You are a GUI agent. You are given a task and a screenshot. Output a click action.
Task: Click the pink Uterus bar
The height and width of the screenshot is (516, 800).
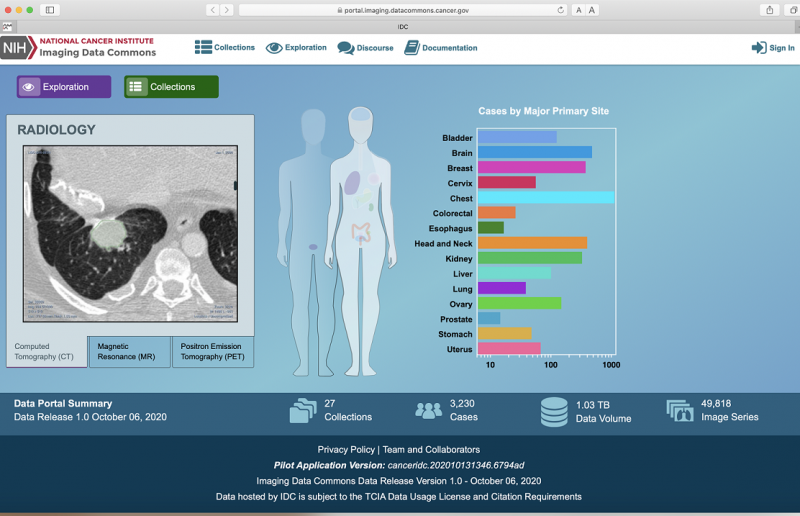coord(509,348)
